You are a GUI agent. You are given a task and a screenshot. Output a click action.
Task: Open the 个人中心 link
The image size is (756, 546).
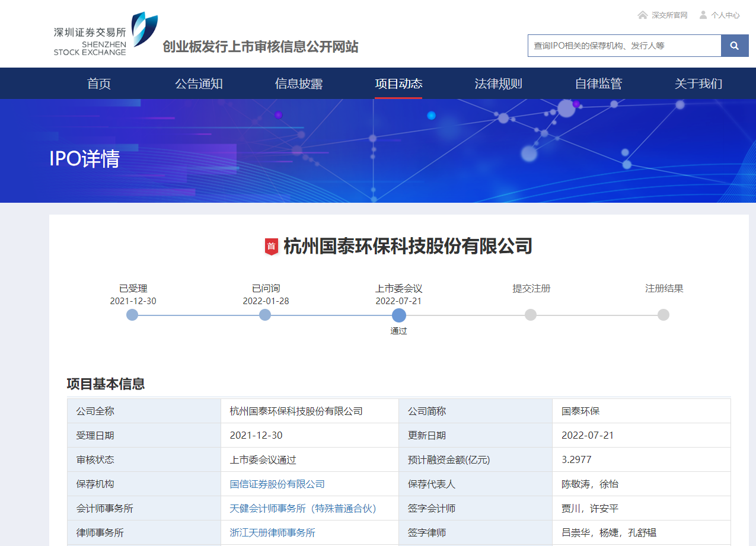click(x=726, y=15)
